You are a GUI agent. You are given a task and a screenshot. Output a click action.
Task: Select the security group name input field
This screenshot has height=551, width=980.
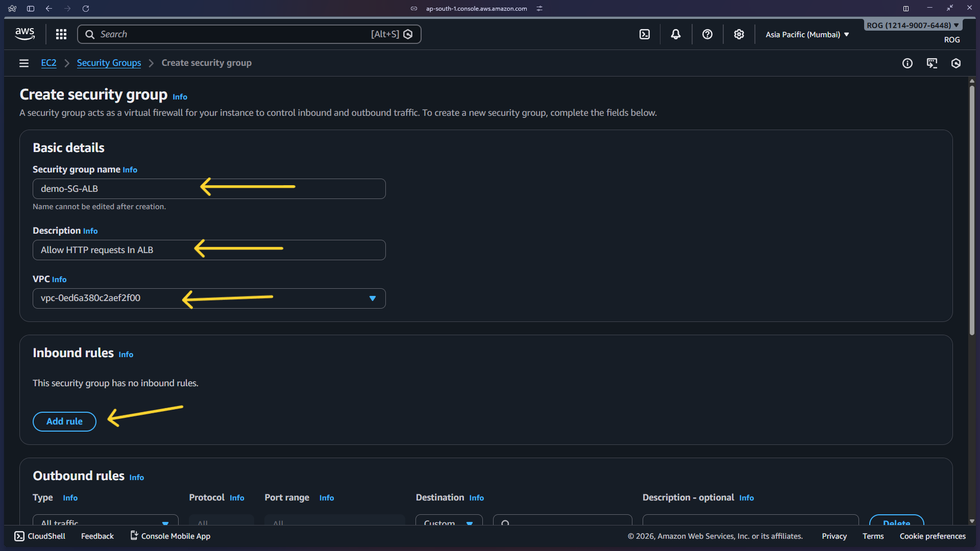tap(209, 188)
